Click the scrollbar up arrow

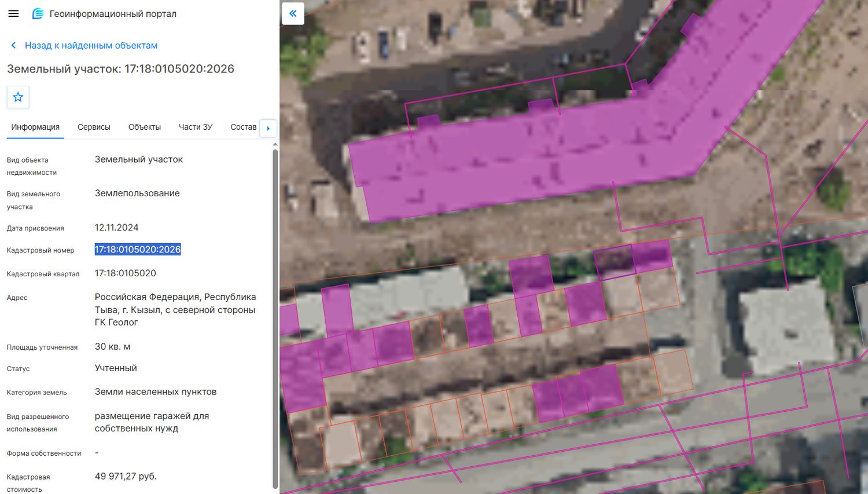[275, 144]
